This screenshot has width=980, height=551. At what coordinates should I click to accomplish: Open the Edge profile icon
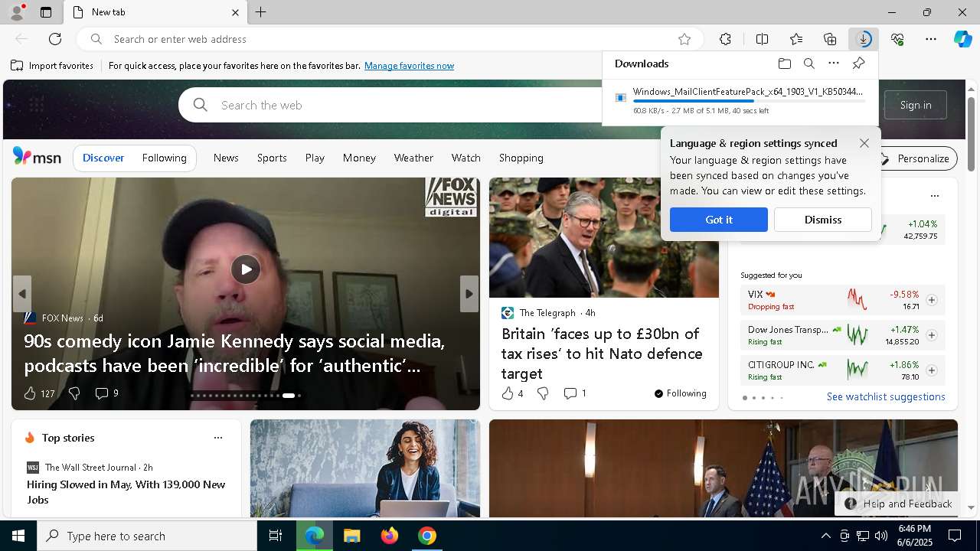coord(16,12)
